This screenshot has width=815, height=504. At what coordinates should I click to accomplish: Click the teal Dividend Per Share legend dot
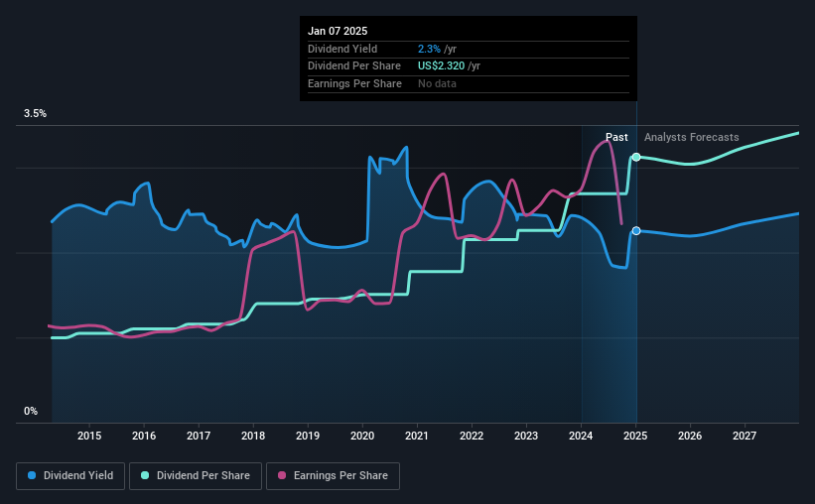click(x=145, y=475)
